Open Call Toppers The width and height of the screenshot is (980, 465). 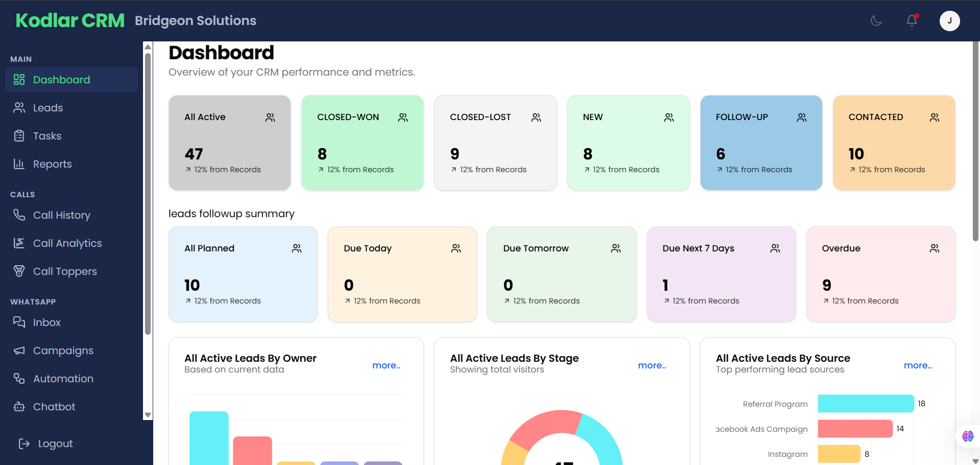click(x=65, y=271)
